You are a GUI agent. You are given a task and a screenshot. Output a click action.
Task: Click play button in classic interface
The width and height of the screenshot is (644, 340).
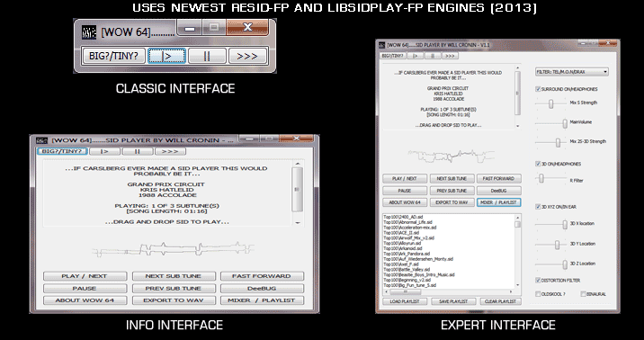point(166,56)
